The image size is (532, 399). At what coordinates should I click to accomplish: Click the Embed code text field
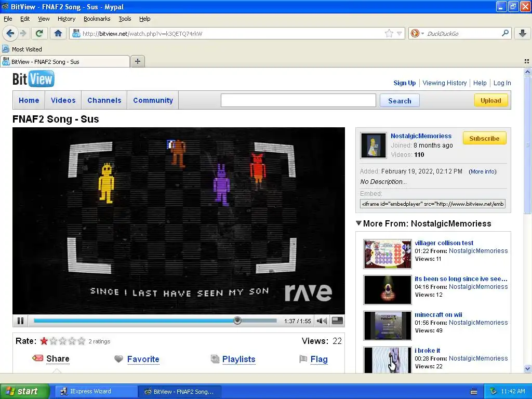(433, 204)
